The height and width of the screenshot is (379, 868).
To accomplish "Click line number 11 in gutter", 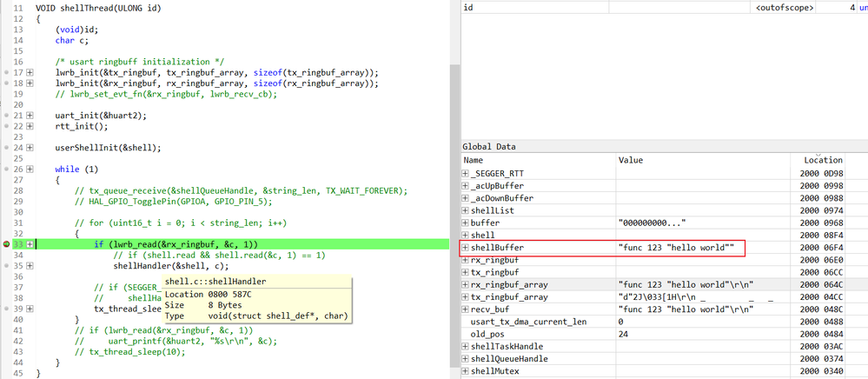I will (18, 9).
